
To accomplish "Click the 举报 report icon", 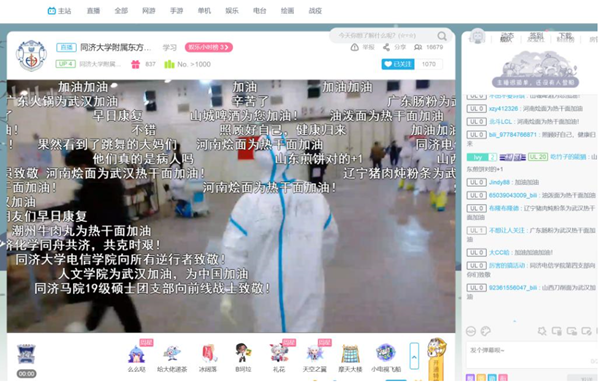I will click(355, 47).
